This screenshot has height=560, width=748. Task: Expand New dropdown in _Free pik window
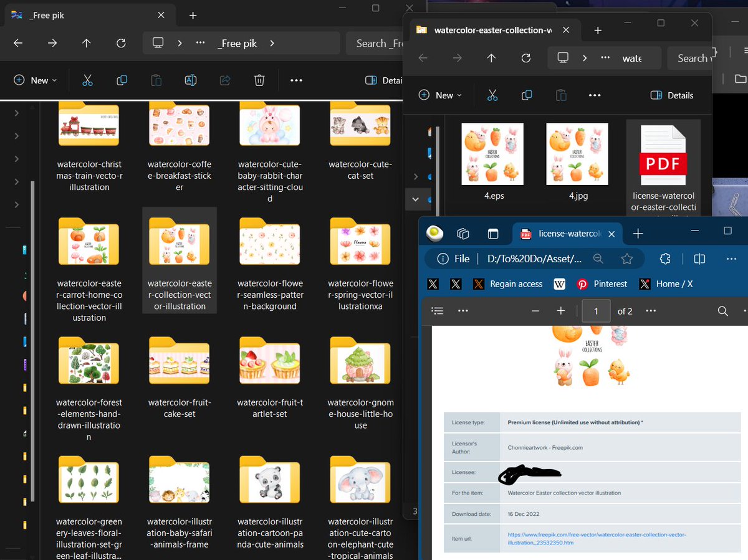(x=36, y=80)
